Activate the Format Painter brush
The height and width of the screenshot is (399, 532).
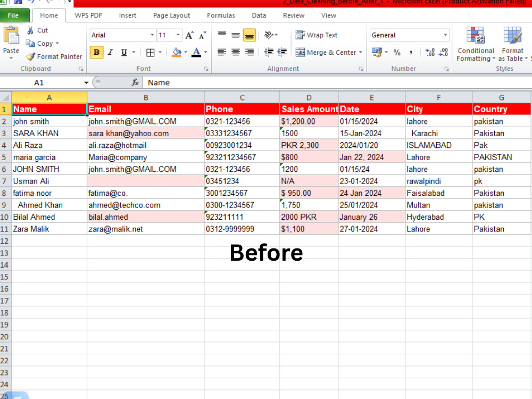tap(30, 57)
